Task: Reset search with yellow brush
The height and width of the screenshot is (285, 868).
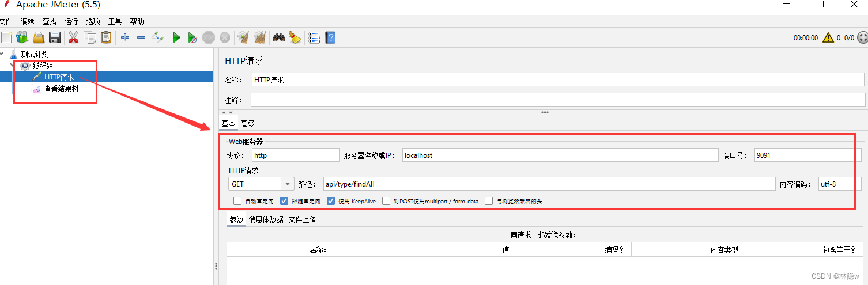Action: pos(295,37)
